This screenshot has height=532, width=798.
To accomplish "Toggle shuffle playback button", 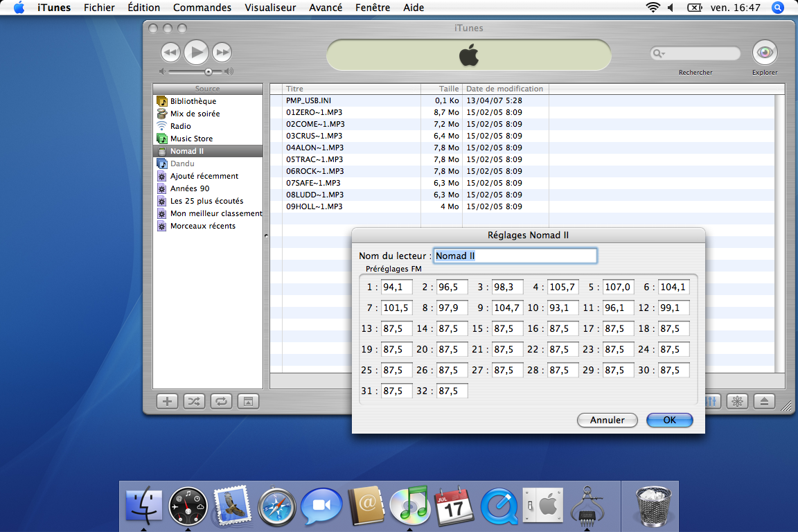I will point(194,402).
